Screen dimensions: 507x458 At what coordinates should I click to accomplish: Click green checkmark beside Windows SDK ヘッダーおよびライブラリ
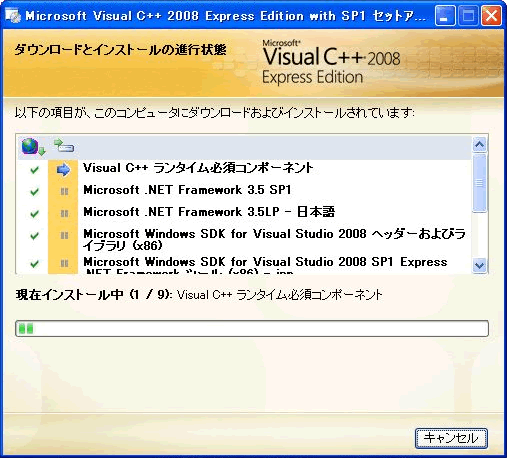34,236
